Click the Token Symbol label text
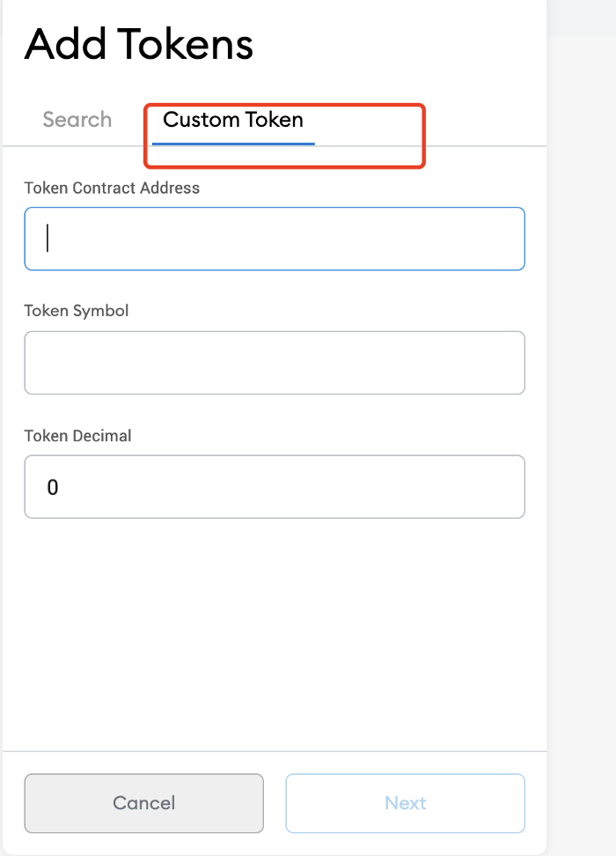616x856 pixels. click(77, 311)
